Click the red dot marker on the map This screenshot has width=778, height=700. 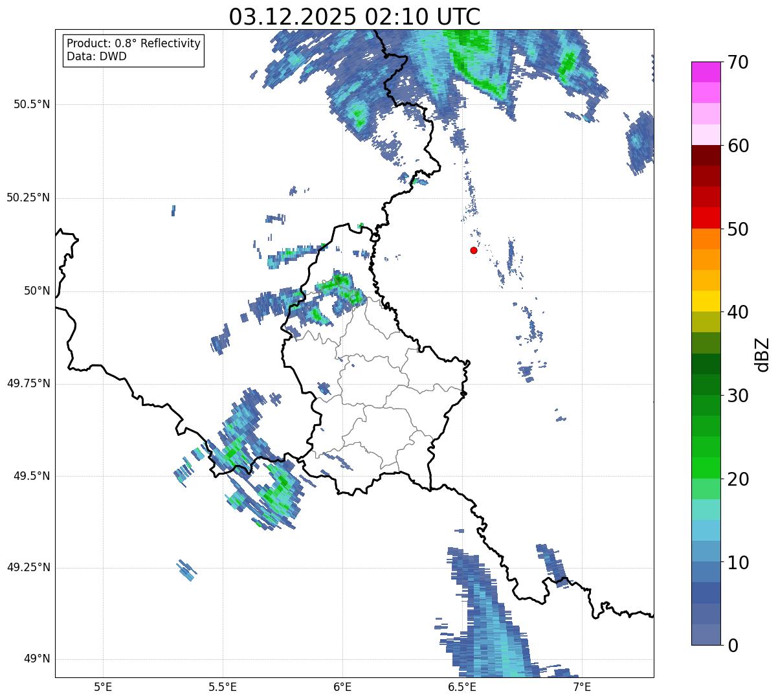pyautogui.click(x=474, y=250)
